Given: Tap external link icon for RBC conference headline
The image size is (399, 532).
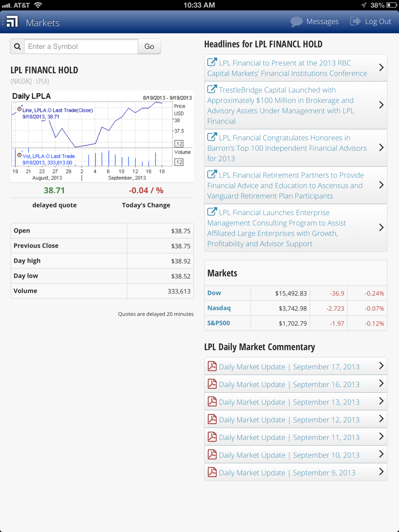Looking at the screenshot, I should pos(212,62).
